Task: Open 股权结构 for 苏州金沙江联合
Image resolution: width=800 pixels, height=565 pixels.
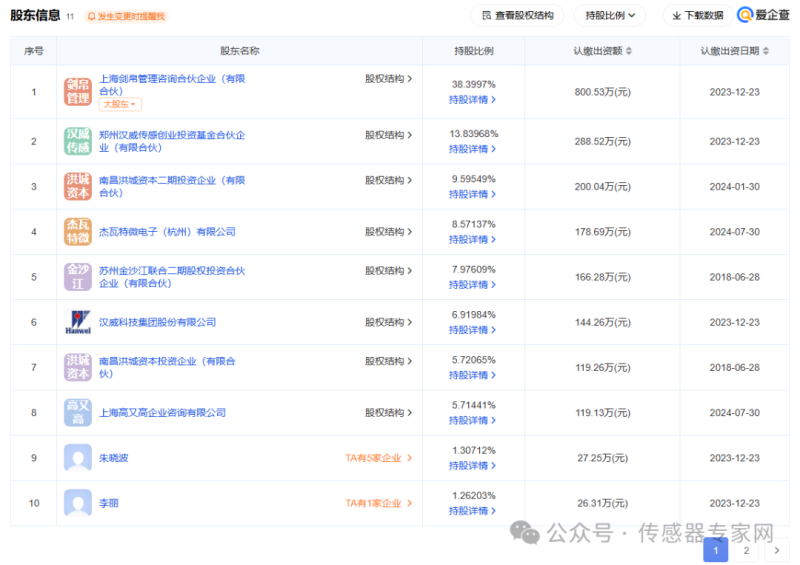Action: coord(388,271)
